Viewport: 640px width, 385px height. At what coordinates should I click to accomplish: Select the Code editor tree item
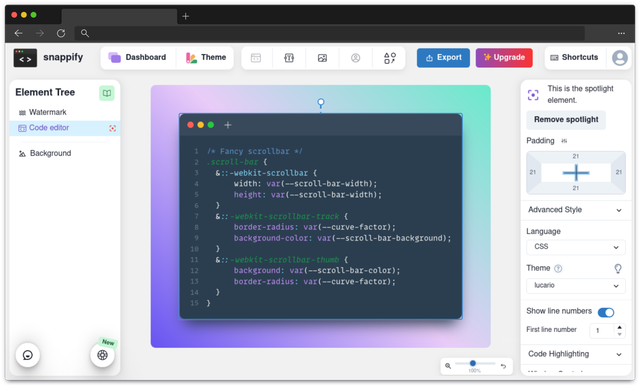pos(64,128)
